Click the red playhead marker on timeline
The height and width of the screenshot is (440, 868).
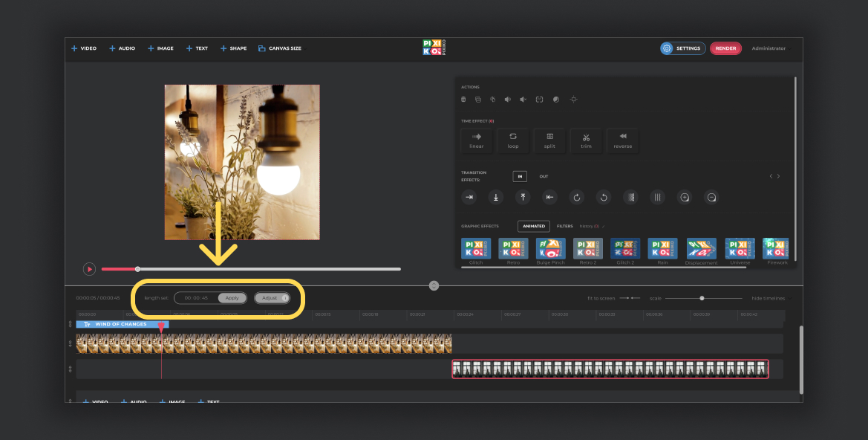coord(161,328)
